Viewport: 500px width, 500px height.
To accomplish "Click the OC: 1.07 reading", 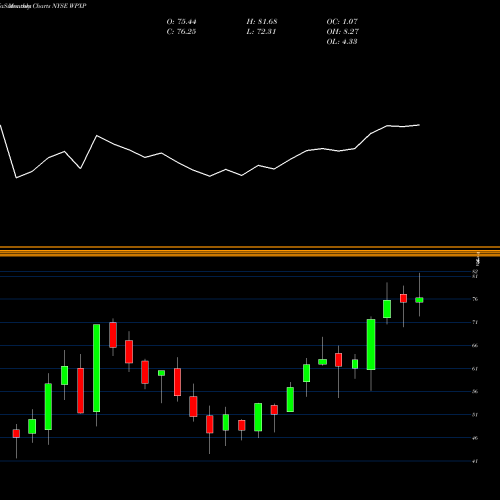I will pos(342,22).
